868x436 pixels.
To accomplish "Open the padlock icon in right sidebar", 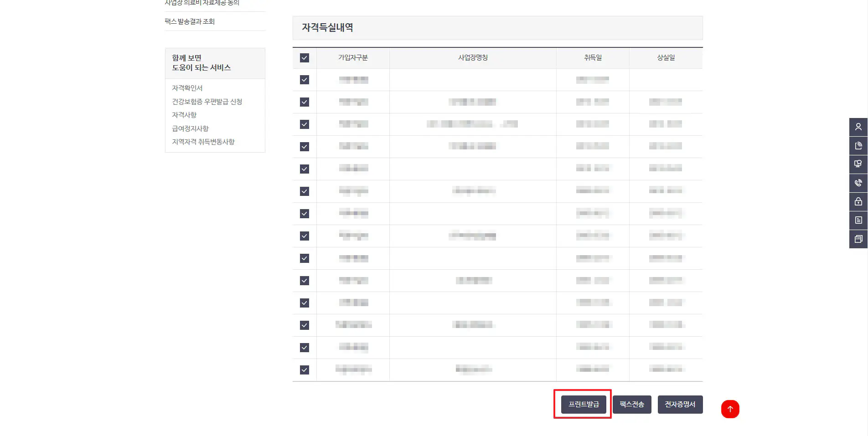I will click(858, 202).
